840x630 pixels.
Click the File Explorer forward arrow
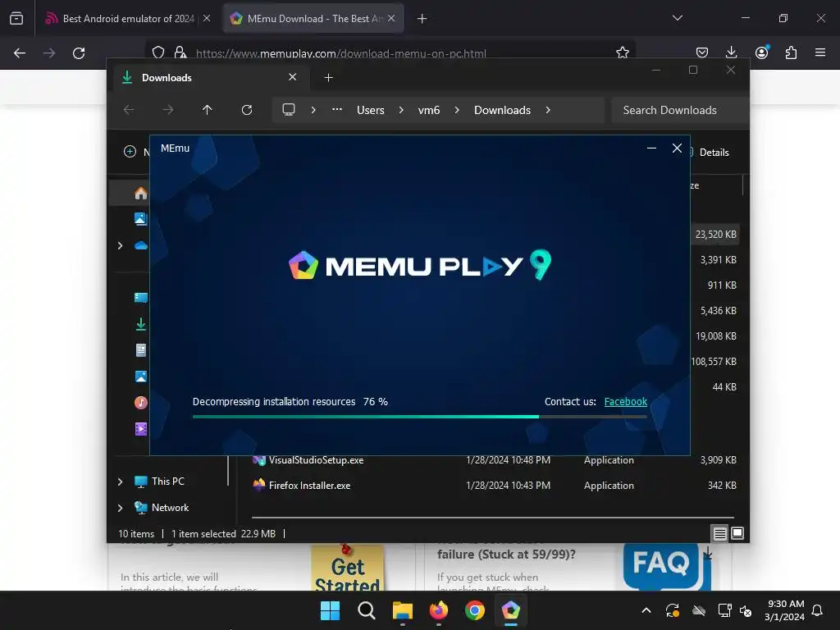(x=167, y=110)
